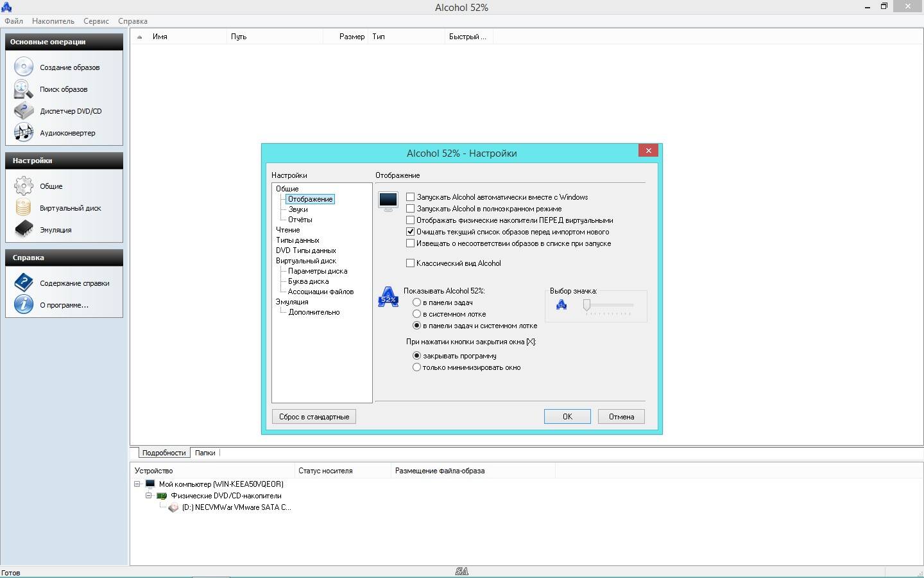The height and width of the screenshot is (578, 924).
Task: Collapse Физические DVD/CD-накопители node
Action: (x=149, y=495)
